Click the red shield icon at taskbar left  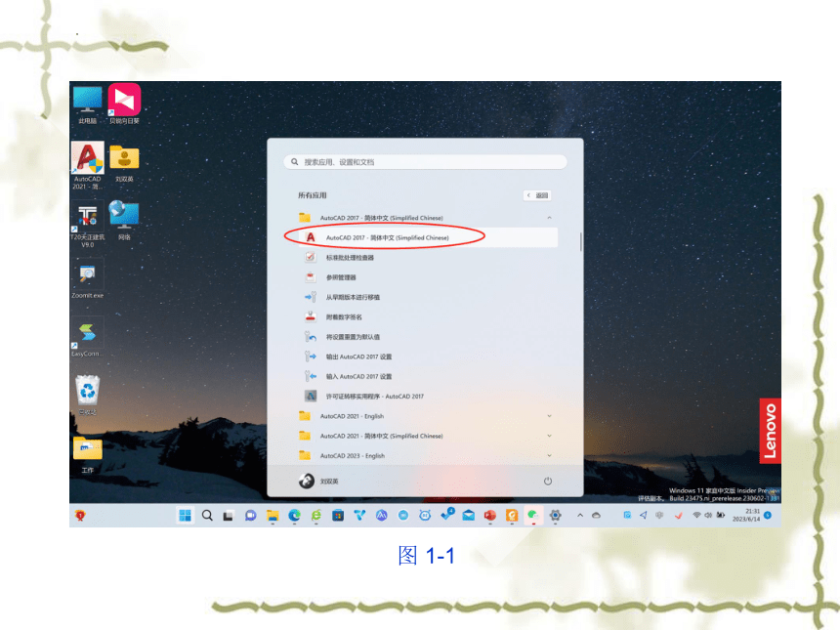click(x=80, y=516)
